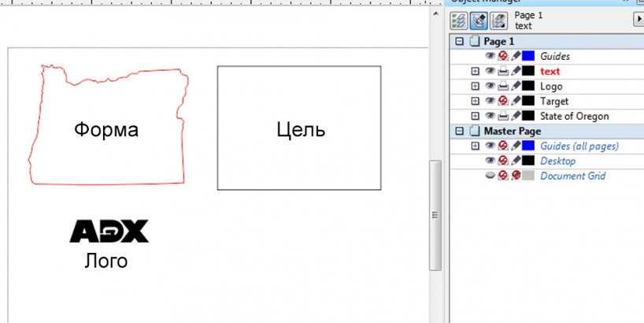This screenshot has width=644, height=323.
Task: Collapse the Master Page tree node
Action: point(460,131)
